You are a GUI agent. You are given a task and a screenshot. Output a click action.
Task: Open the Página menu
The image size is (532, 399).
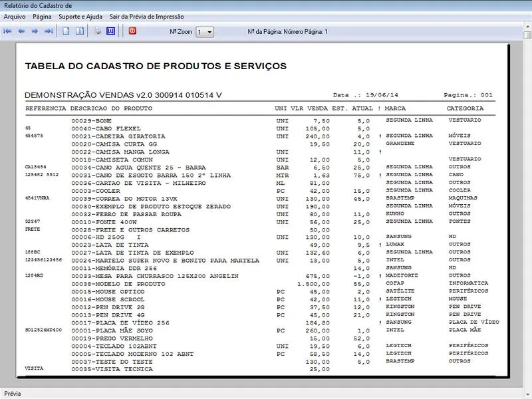coord(42,16)
